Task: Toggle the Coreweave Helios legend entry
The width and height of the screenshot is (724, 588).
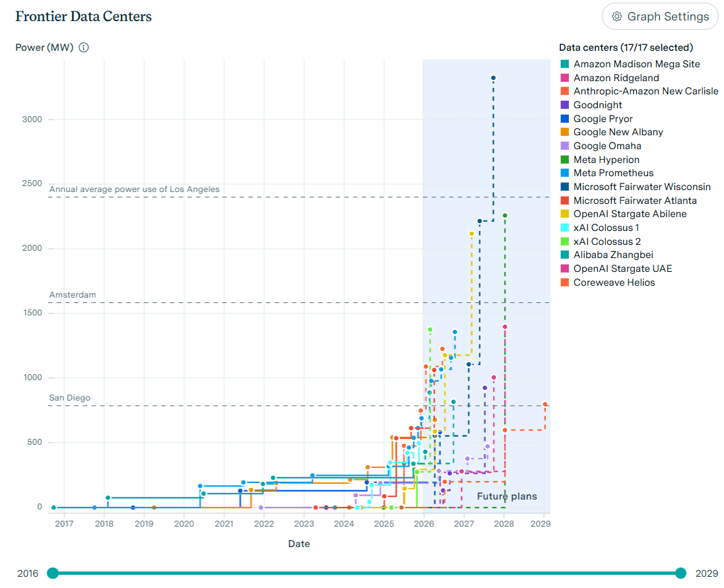Action: [608, 282]
